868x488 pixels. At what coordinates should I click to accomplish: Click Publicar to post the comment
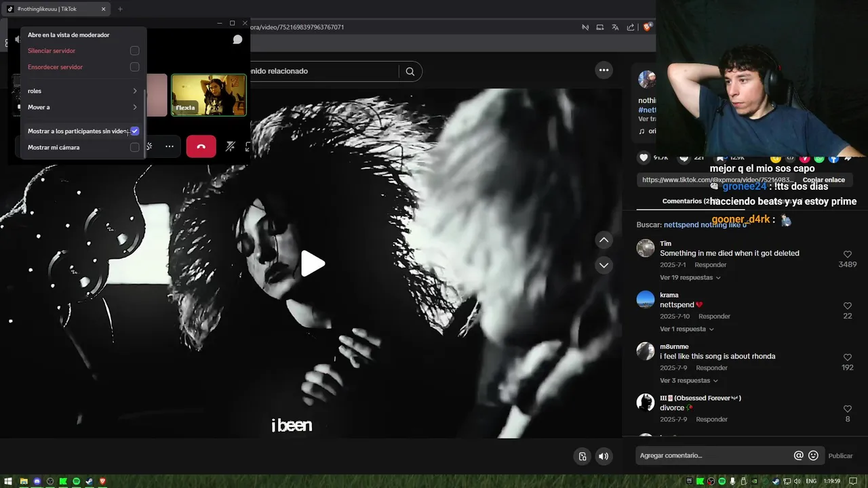click(x=840, y=455)
